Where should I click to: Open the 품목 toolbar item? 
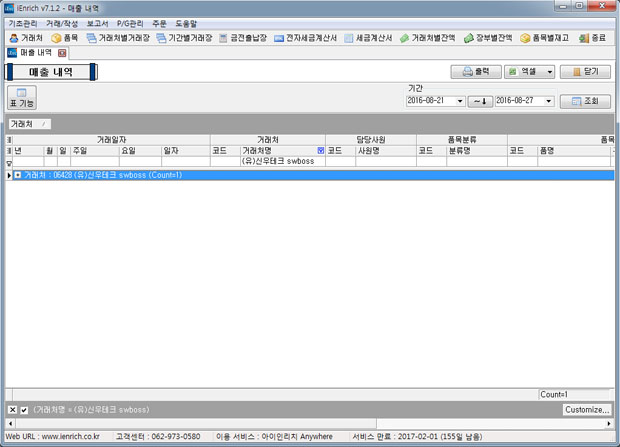[64, 38]
